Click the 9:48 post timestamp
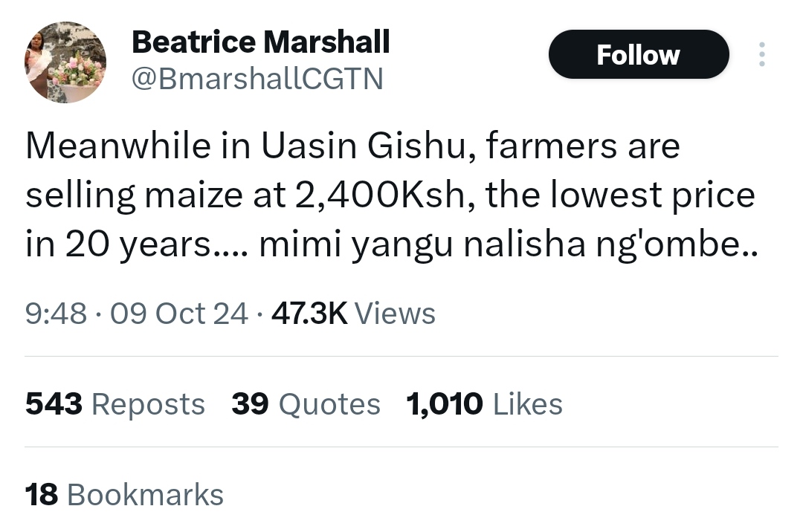Image resolution: width=803 pixels, height=532 pixels. point(56,313)
